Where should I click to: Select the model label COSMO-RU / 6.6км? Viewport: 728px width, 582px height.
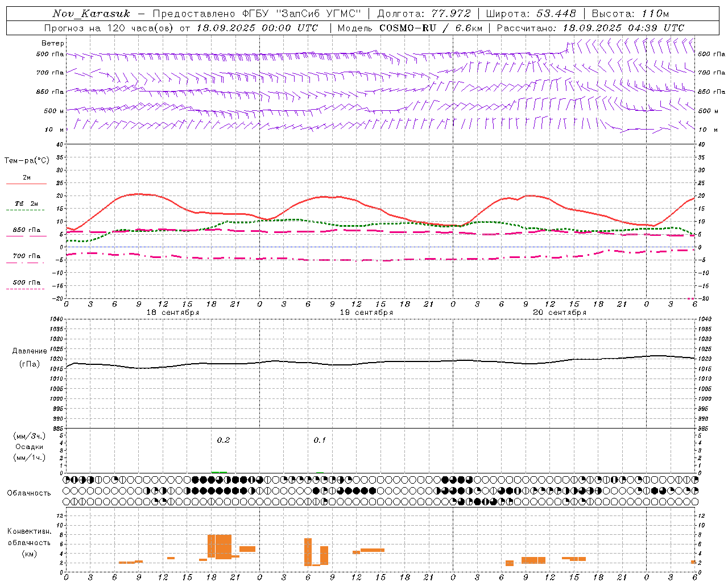[431, 28]
